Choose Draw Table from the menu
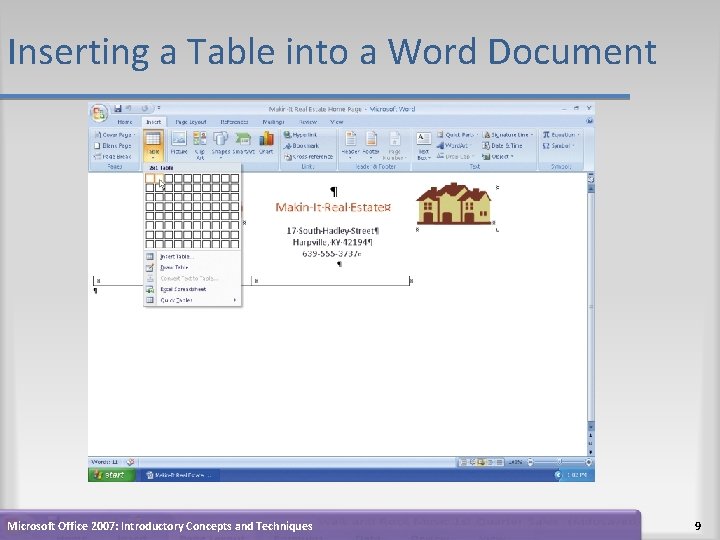720x540 pixels. point(192,267)
